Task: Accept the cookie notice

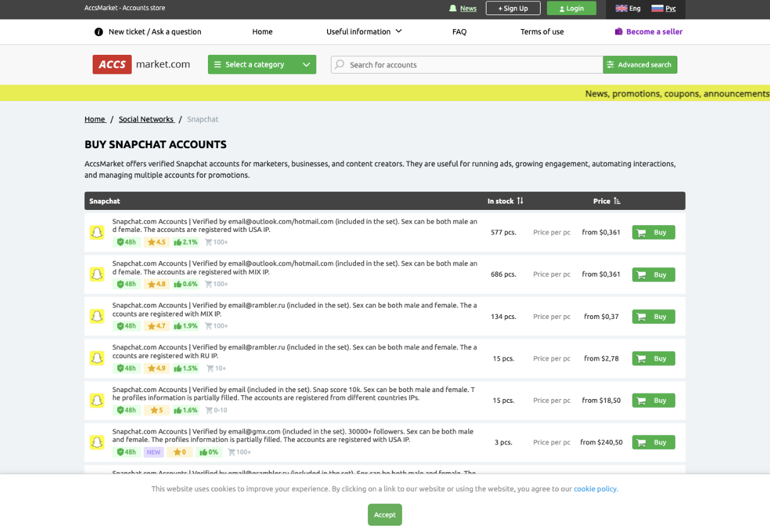Action: (385, 514)
